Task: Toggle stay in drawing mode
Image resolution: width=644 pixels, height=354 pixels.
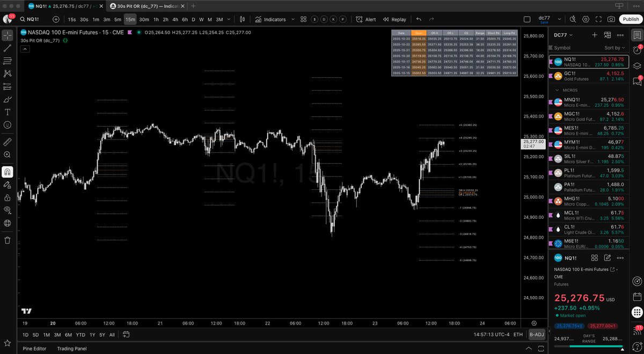Action: coord(8,185)
